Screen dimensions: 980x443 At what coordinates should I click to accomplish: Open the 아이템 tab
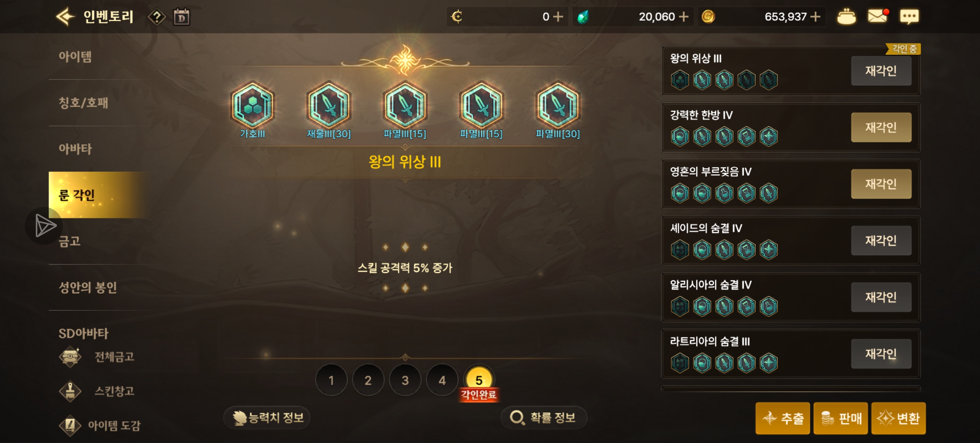[x=75, y=57]
